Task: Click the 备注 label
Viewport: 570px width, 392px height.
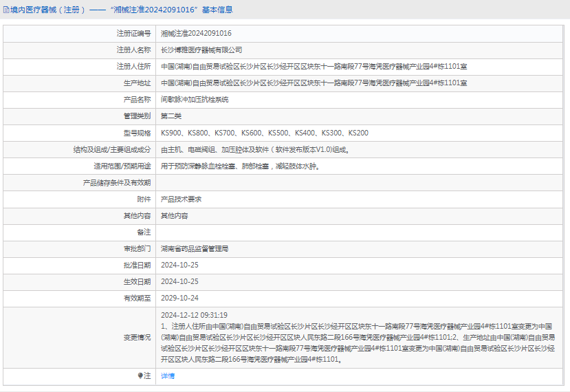Action: (144, 232)
